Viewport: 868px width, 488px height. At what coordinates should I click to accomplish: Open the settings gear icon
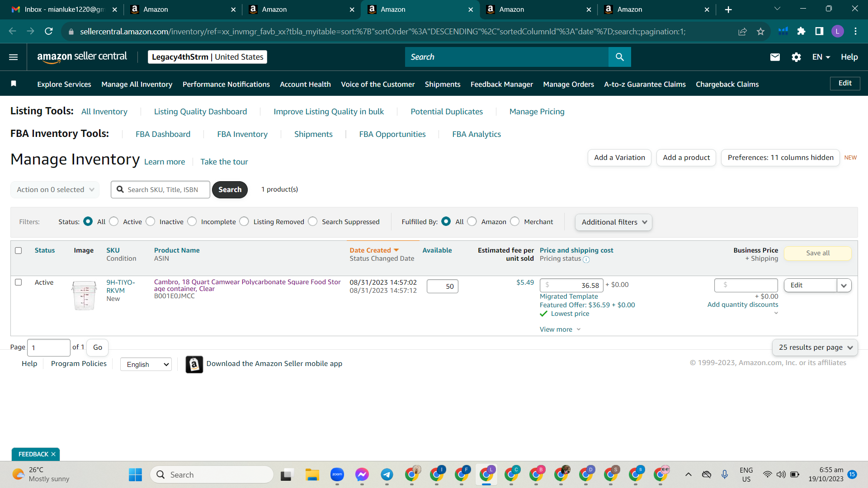click(x=796, y=57)
